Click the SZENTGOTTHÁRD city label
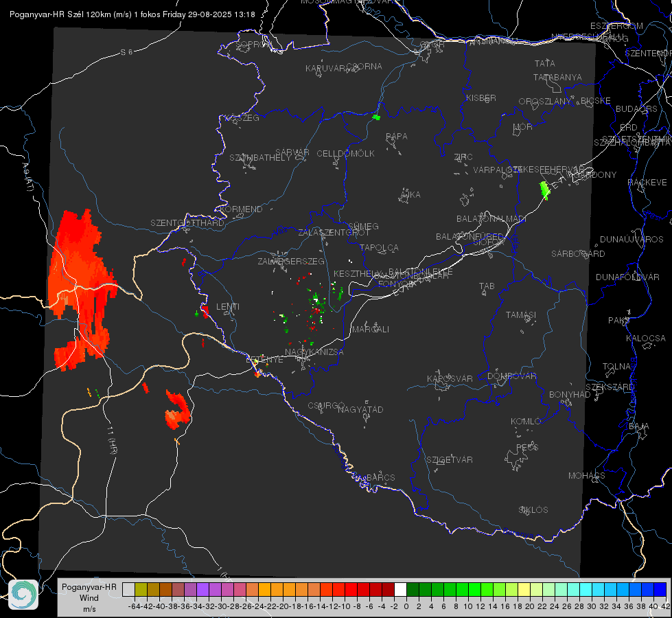672x618 pixels. pyautogui.click(x=187, y=223)
